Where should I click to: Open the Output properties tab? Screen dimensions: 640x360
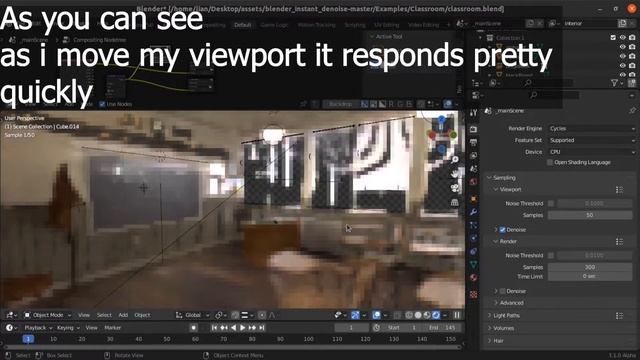coord(473,142)
